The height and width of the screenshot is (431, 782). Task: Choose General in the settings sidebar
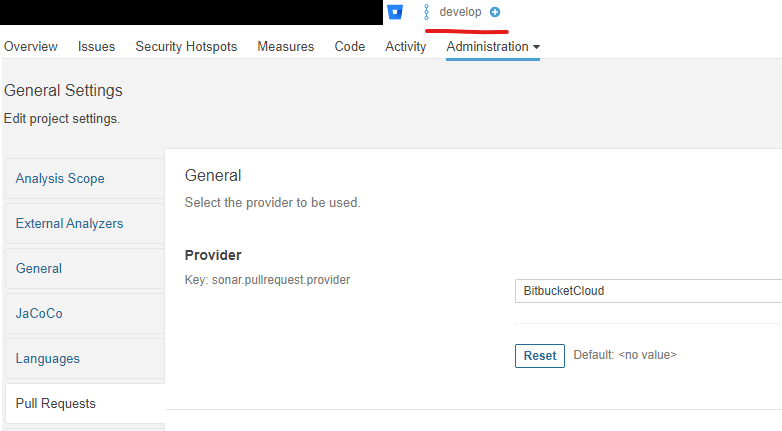[x=39, y=269]
